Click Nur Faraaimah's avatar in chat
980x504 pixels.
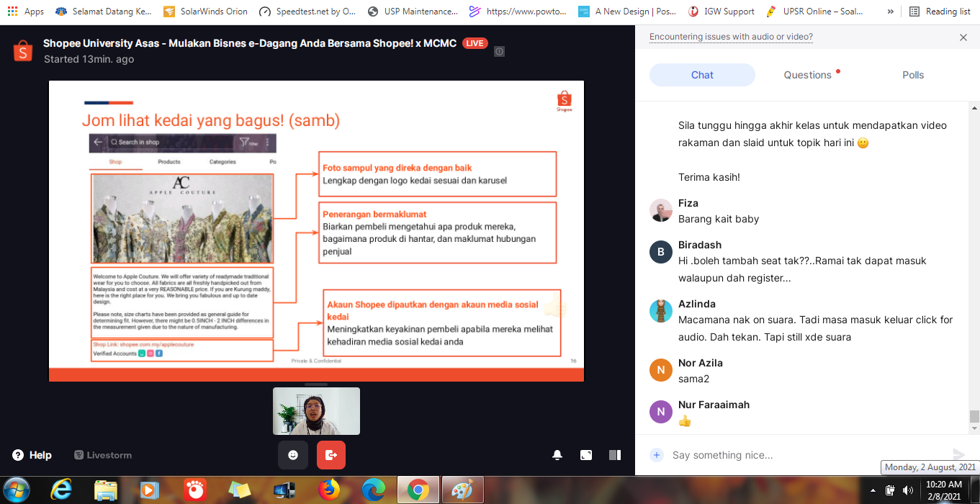coord(661,412)
